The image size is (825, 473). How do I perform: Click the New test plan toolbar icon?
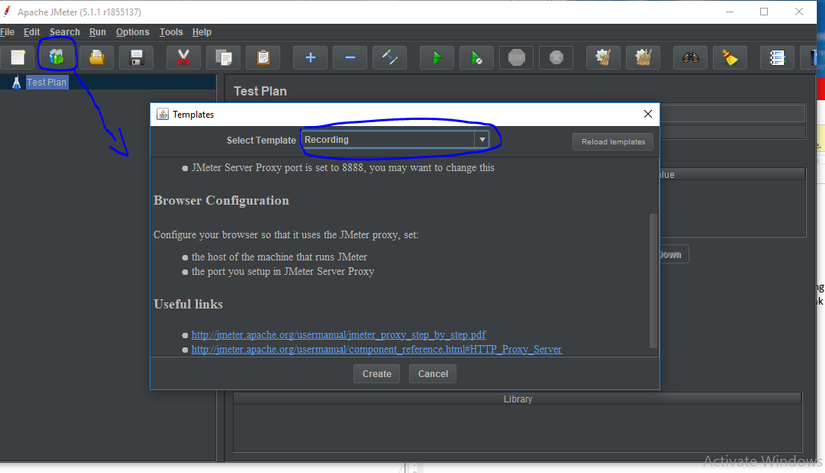[x=18, y=57]
